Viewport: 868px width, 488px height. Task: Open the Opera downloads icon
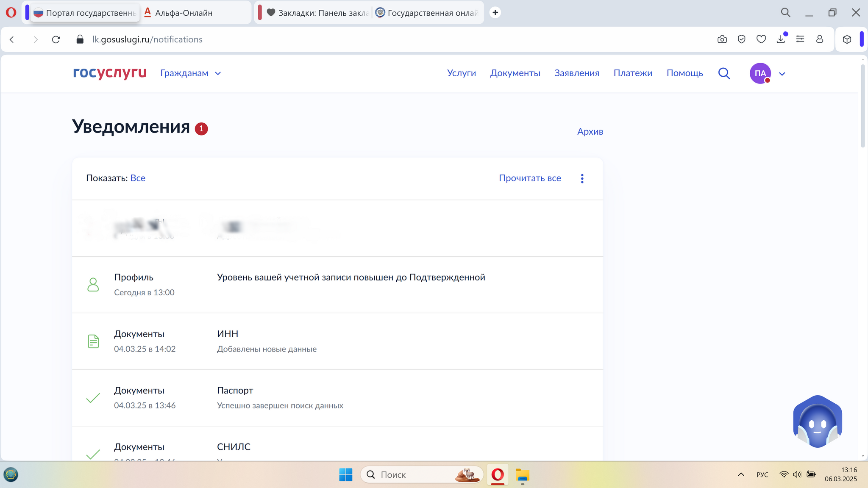pyautogui.click(x=781, y=39)
